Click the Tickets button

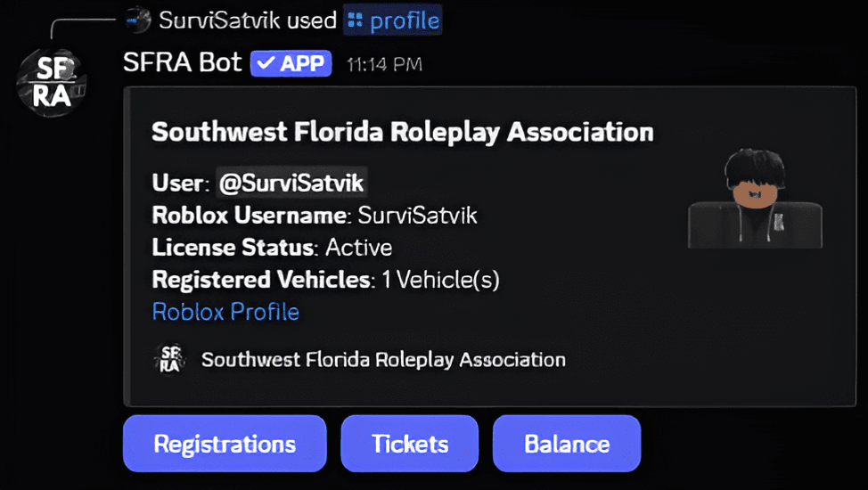(x=410, y=444)
